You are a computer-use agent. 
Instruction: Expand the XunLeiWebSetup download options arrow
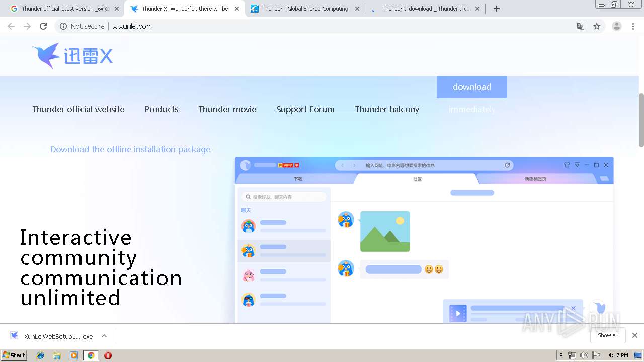[x=104, y=336]
